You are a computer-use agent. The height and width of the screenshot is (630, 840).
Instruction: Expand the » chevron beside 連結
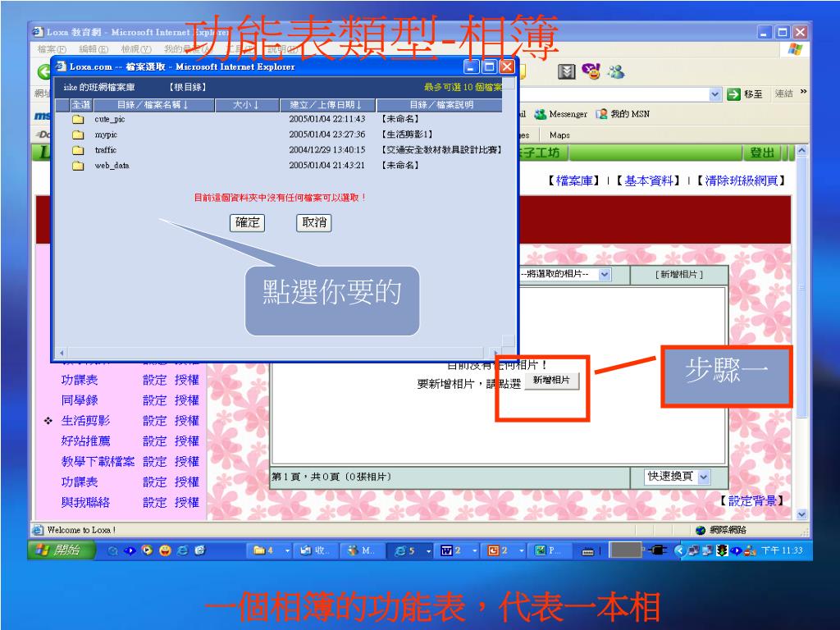803,92
